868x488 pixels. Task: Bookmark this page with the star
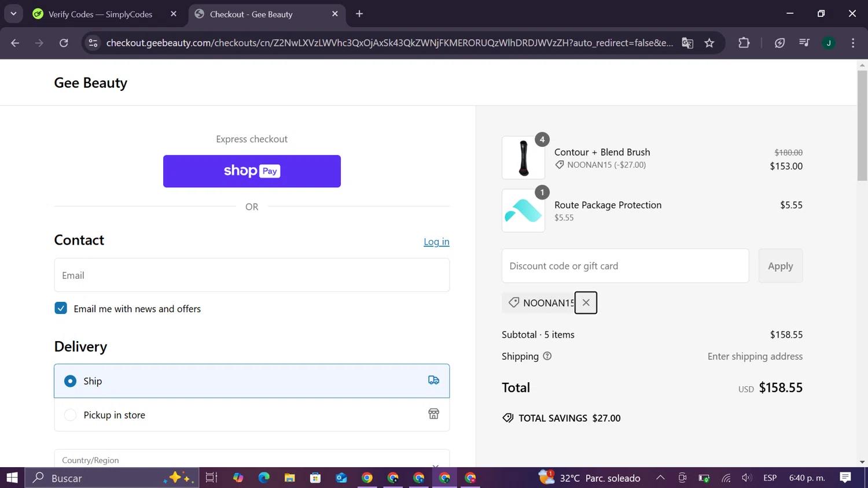[x=709, y=43]
